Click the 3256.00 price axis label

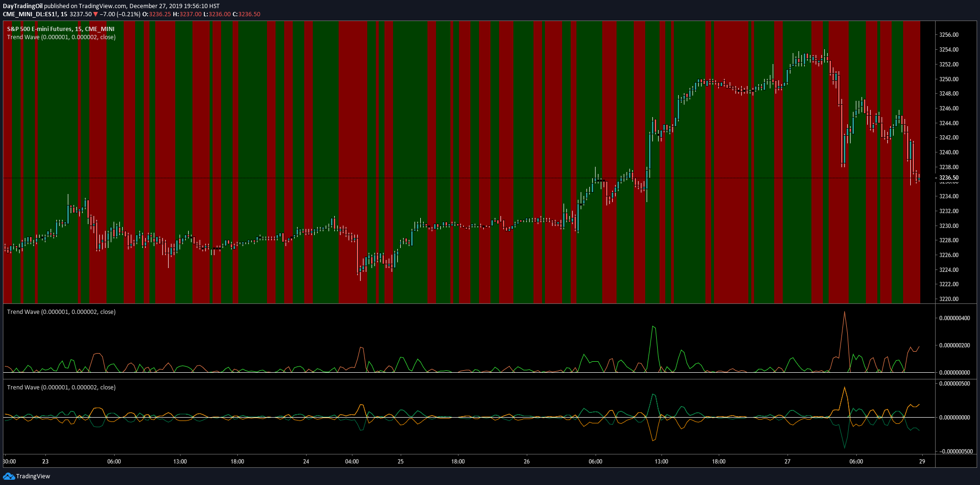[948, 35]
